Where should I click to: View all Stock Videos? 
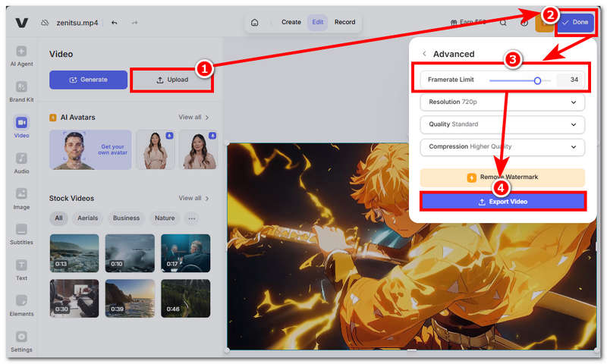(193, 198)
